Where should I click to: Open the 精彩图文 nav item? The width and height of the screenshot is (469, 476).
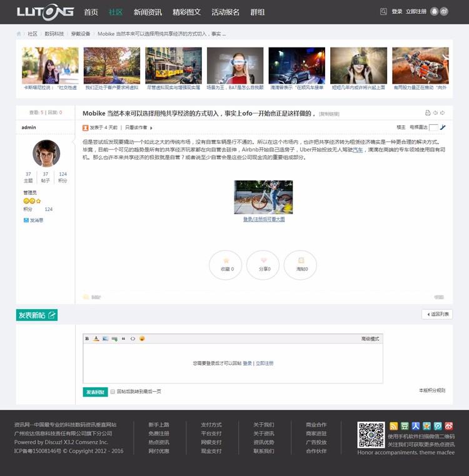(x=186, y=12)
